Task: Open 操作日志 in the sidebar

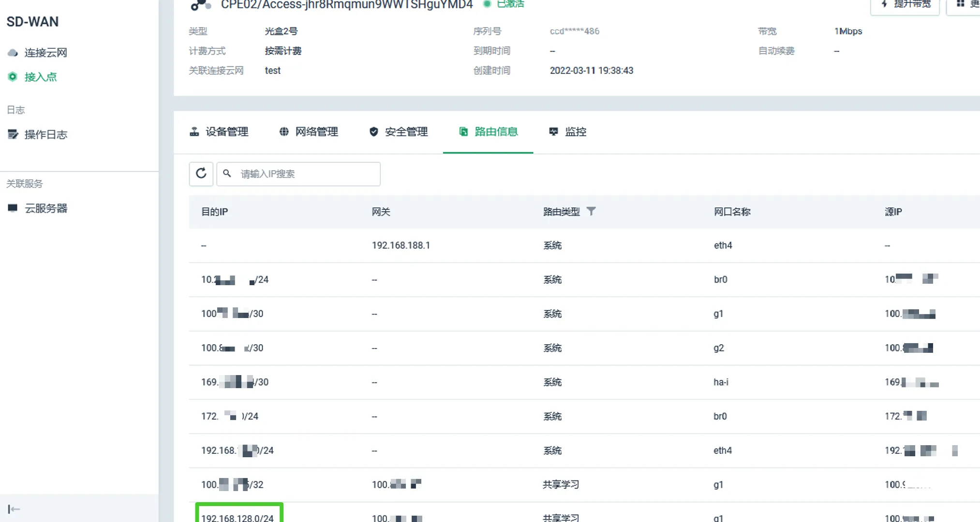Action: [45, 134]
